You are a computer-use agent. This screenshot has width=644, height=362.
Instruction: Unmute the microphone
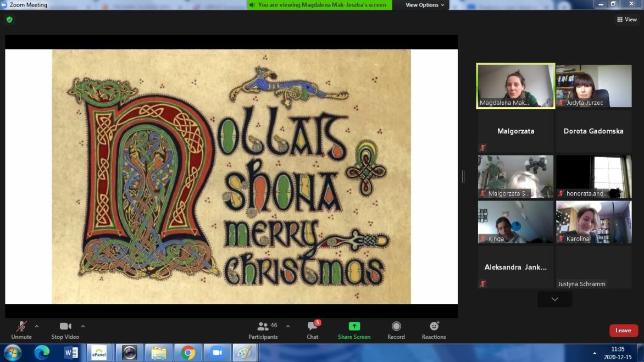21,330
